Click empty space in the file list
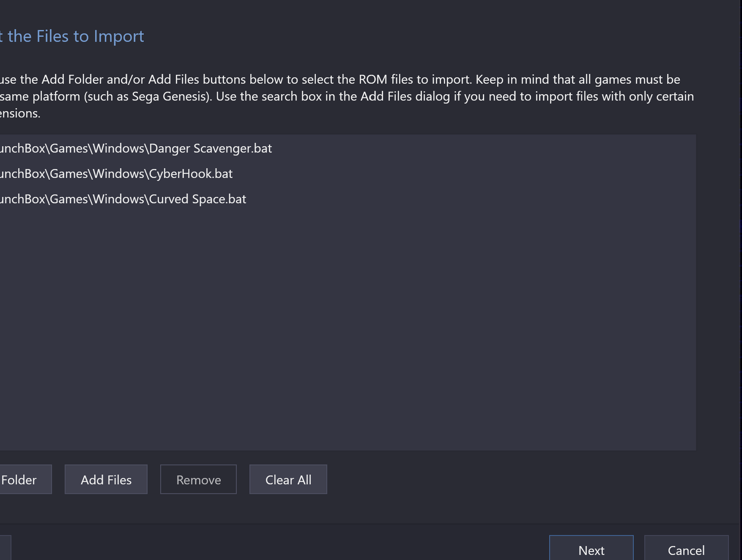The width and height of the screenshot is (742, 560). 348,330
